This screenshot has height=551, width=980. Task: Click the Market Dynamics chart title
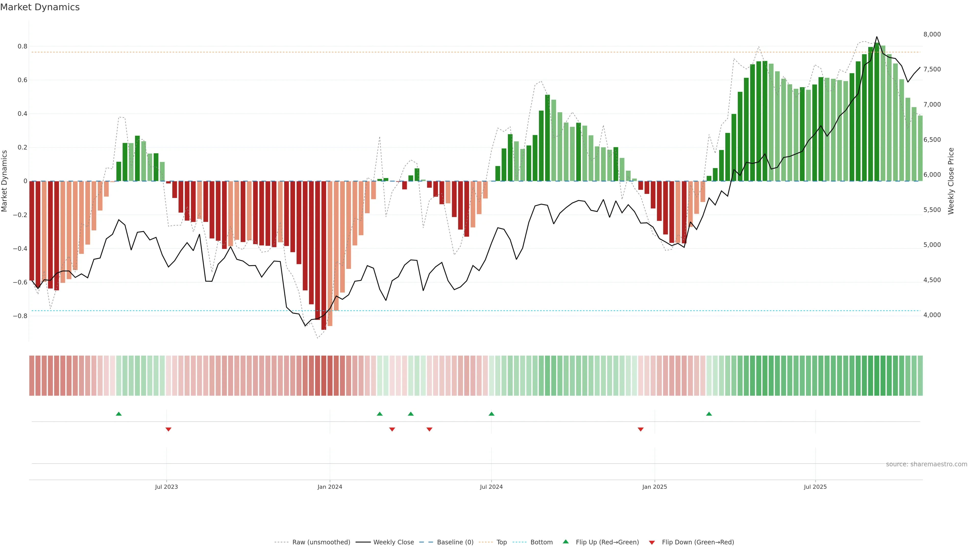pyautogui.click(x=40, y=7)
